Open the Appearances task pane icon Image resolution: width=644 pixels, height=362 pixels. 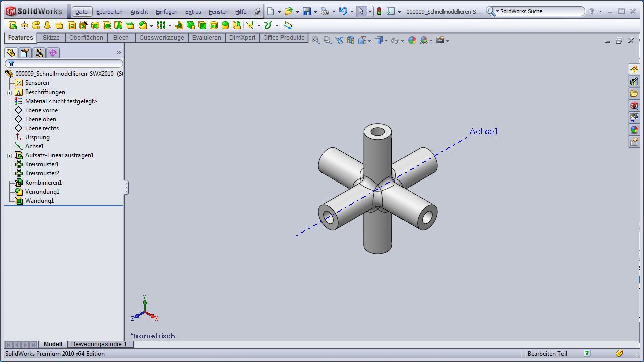pos(634,130)
